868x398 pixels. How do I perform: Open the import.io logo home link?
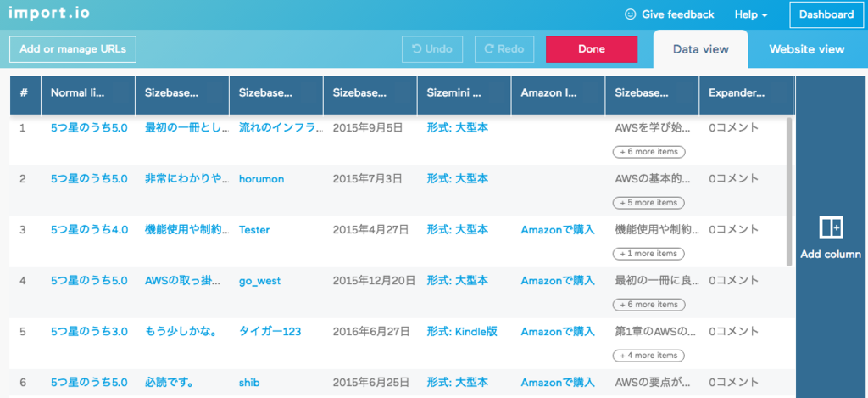coord(49,12)
